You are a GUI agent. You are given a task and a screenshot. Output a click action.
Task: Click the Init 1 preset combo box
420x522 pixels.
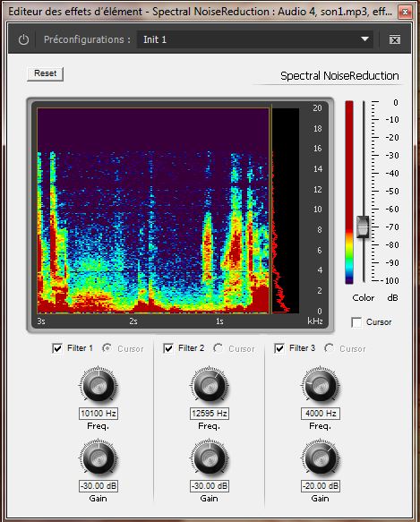[x=255, y=39]
